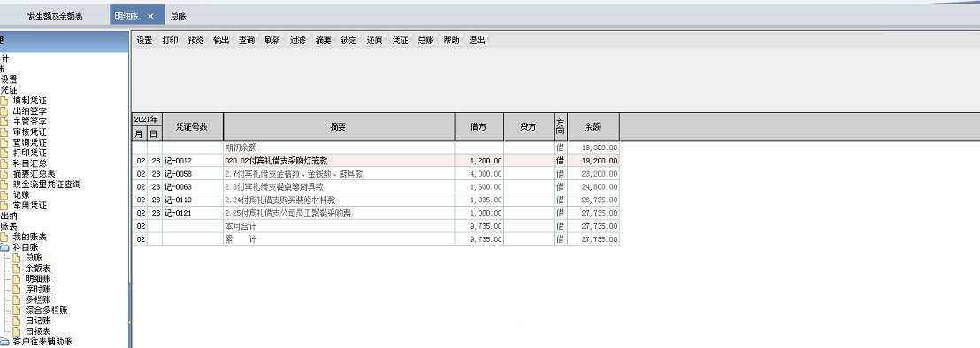The width and height of the screenshot is (980, 348).
Task: Click summary 2.8付宾礼借支餐桌等厨具款
Action: point(274,187)
